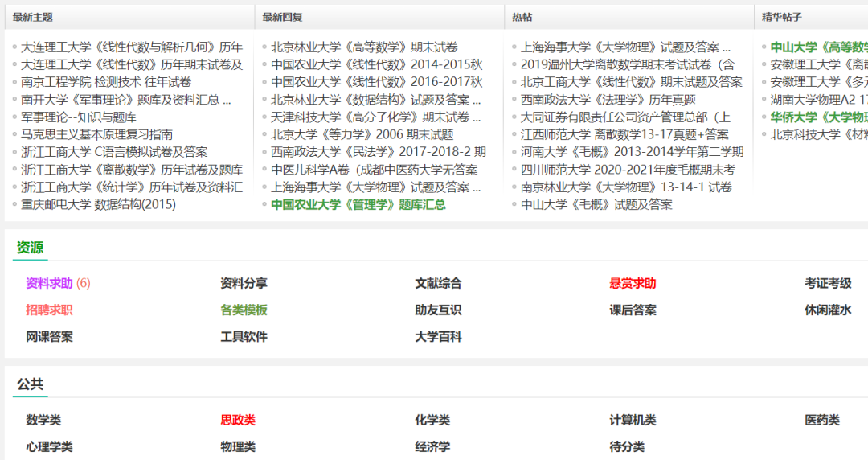This screenshot has width=868, height=460.
Task: Open the 公共 section heading
Action: tap(30, 384)
